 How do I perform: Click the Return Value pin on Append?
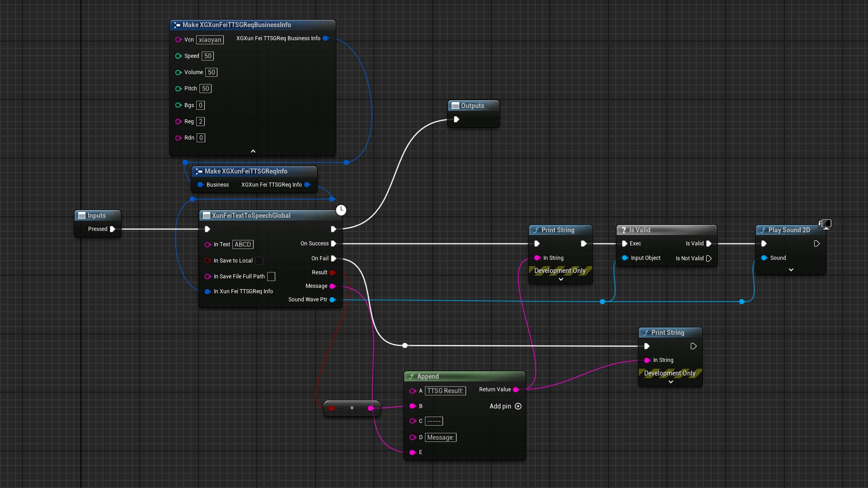click(x=516, y=389)
